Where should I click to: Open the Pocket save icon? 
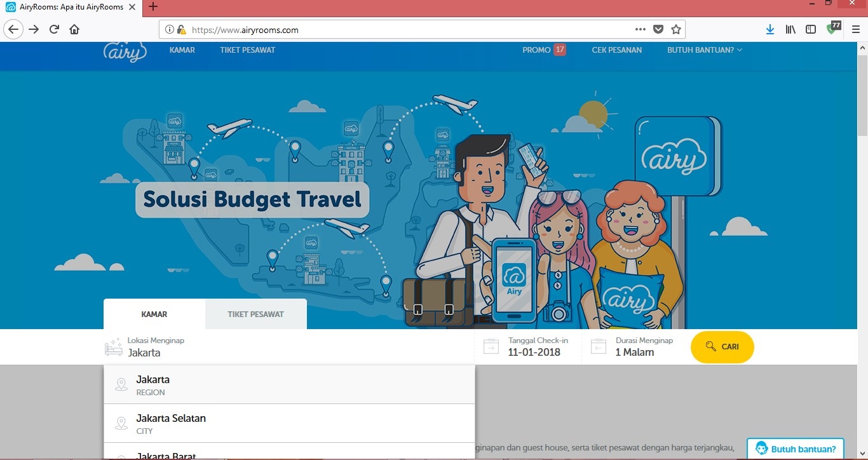[x=658, y=29]
